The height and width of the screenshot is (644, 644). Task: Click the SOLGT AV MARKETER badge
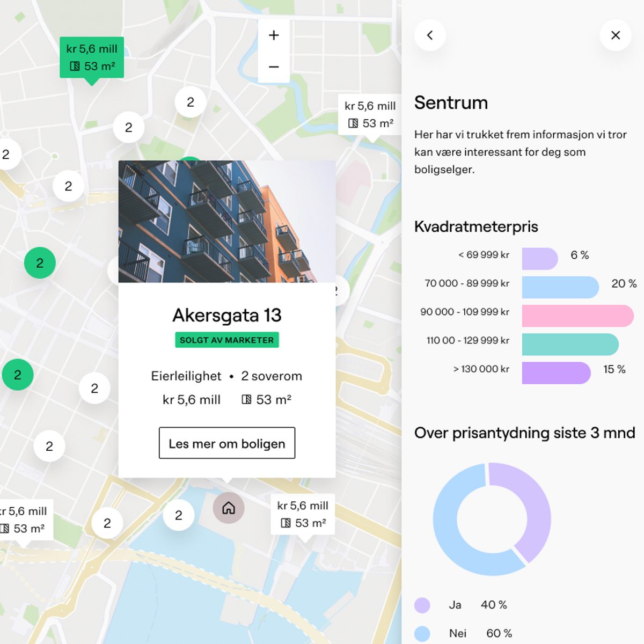[227, 340]
